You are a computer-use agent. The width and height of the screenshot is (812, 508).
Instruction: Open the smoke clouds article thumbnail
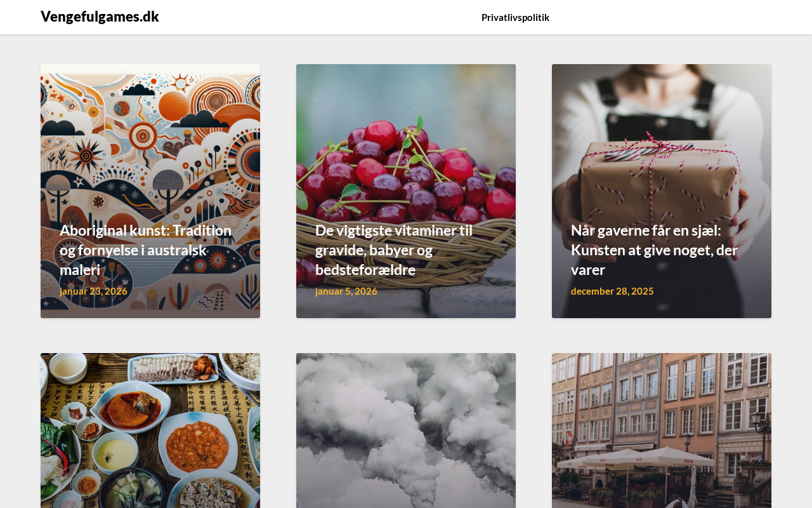[406, 431]
